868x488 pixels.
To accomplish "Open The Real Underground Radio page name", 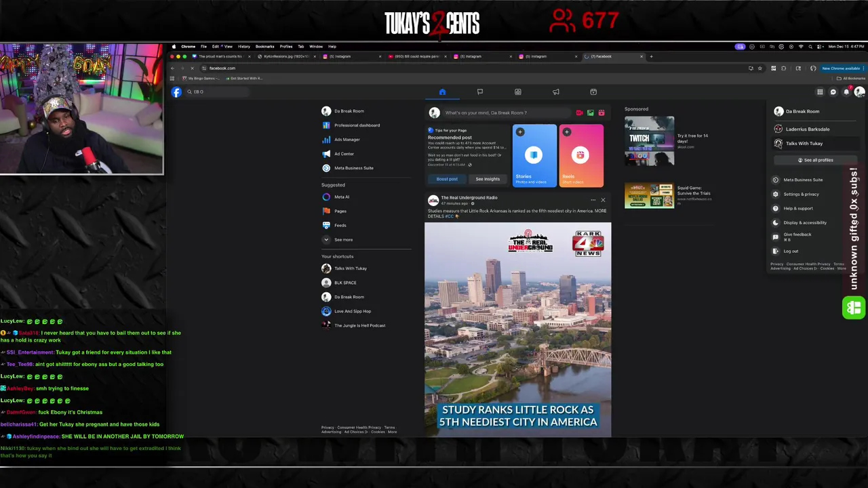I will 469,198.
